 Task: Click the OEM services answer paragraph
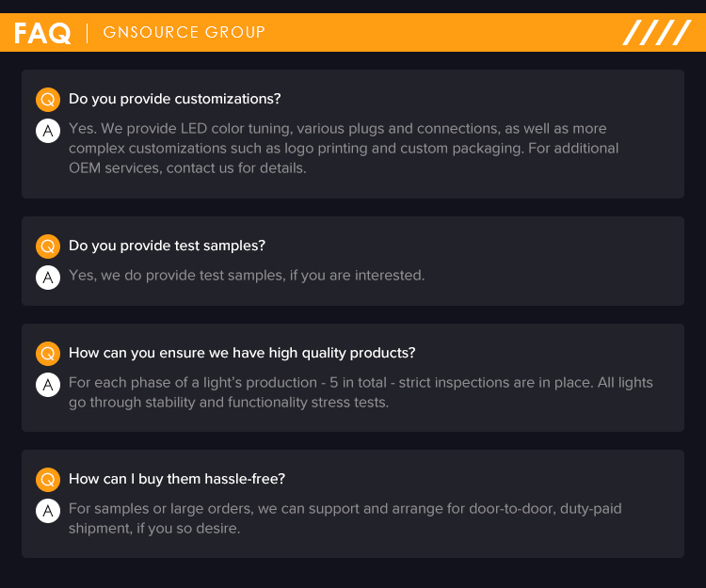pos(344,149)
